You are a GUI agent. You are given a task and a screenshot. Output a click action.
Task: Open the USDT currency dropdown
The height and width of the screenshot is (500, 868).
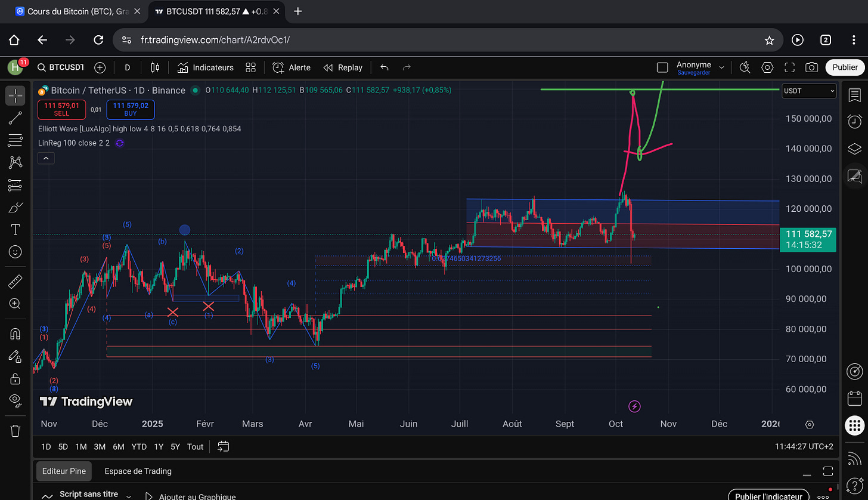point(809,91)
